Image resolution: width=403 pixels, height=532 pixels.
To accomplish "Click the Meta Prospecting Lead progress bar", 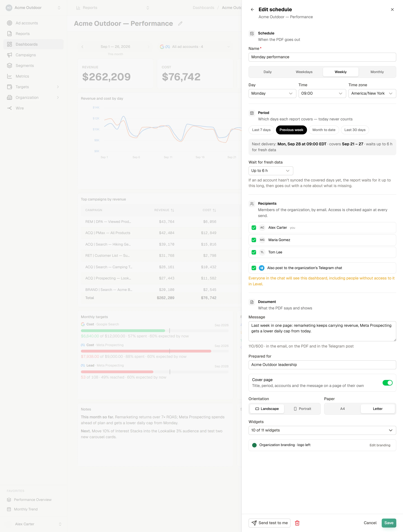I will (155, 372).
